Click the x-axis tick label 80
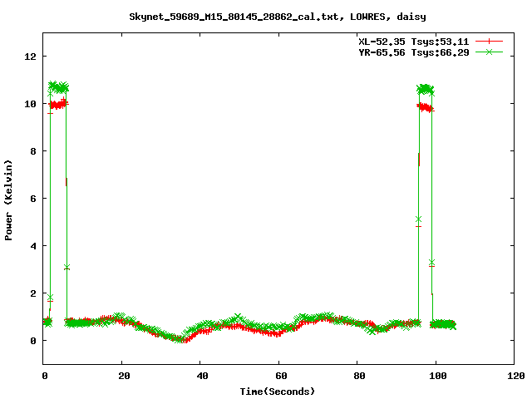Screen dimensions: 532x399 click(x=360, y=376)
